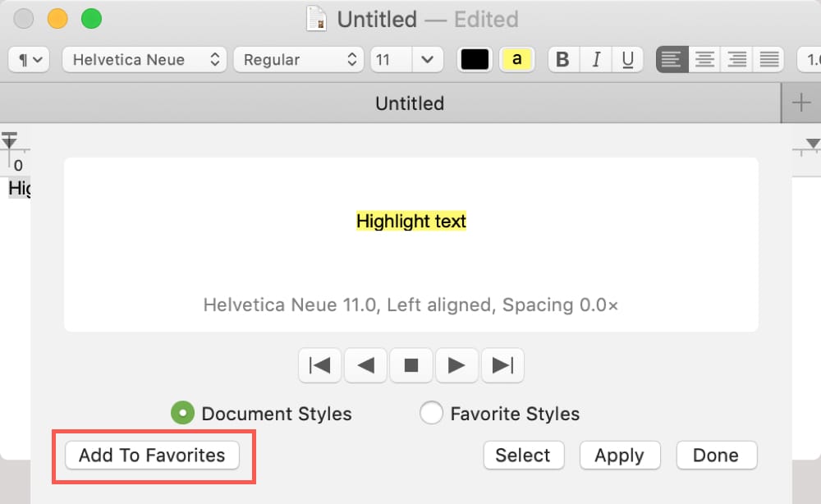Align text right in toolbar
Viewport: 821px width, 504px height.
(x=736, y=60)
